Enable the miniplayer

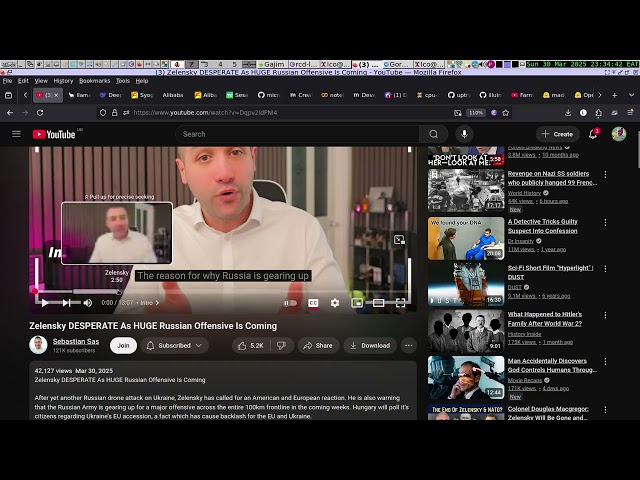357,303
